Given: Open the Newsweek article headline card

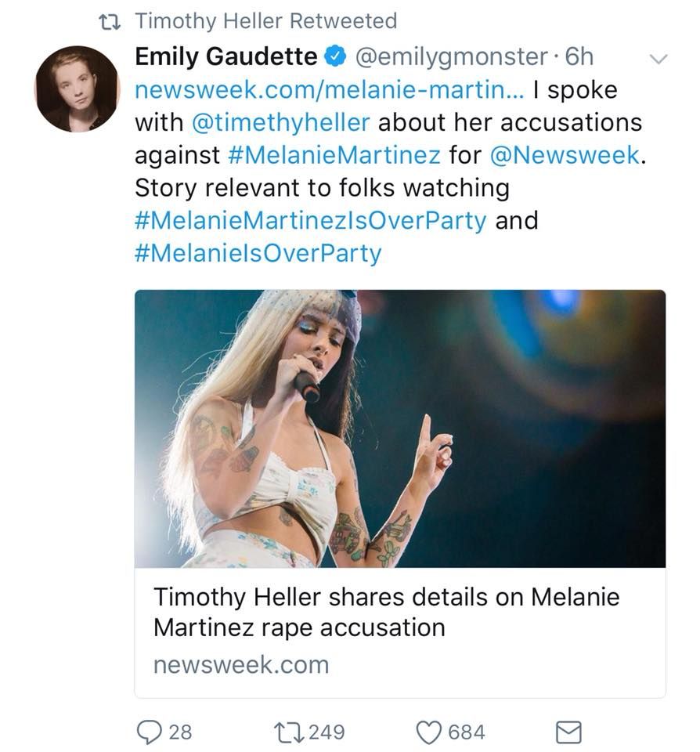Looking at the screenshot, I should click(387, 612).
